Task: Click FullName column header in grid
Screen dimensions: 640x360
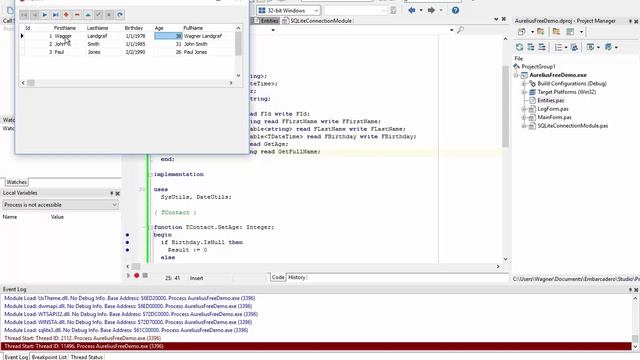Action: pyautogui.click(x=193, y=28)
